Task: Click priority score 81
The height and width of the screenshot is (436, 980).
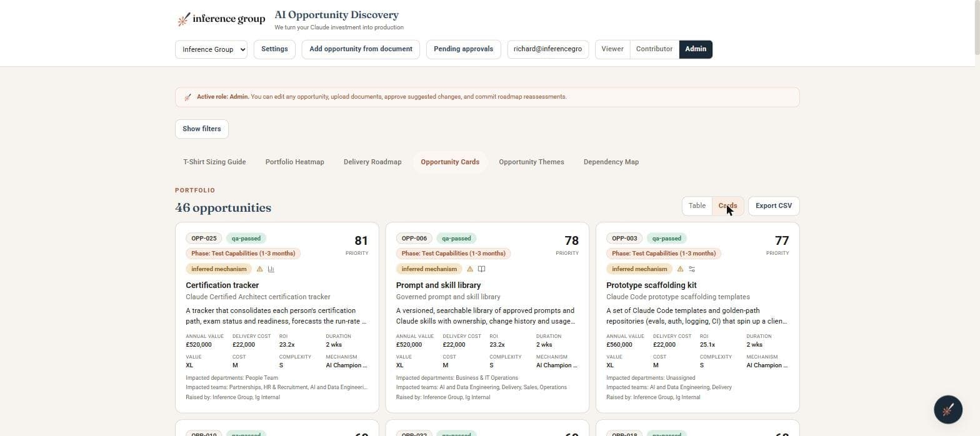Action: pos(361,241)
